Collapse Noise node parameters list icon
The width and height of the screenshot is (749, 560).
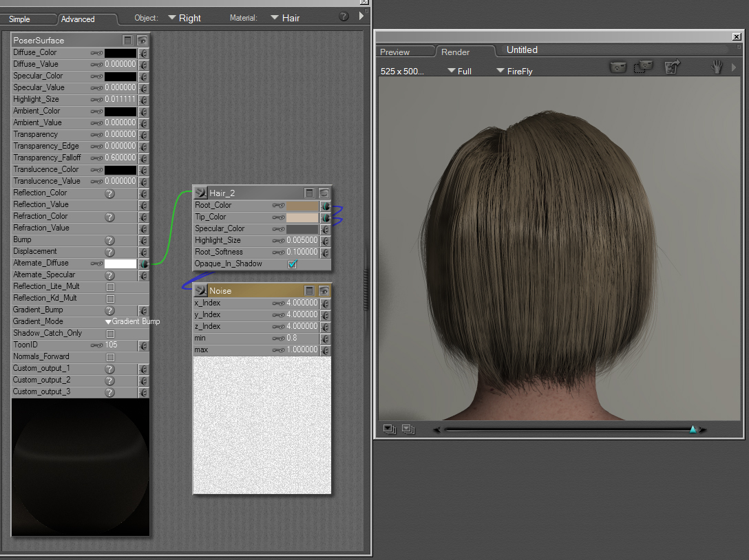click(310, 291)
